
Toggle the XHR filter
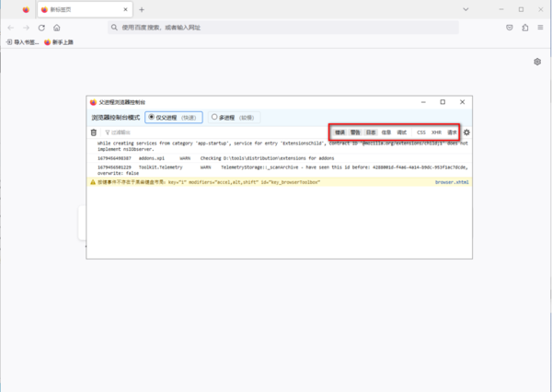point(436,133)
